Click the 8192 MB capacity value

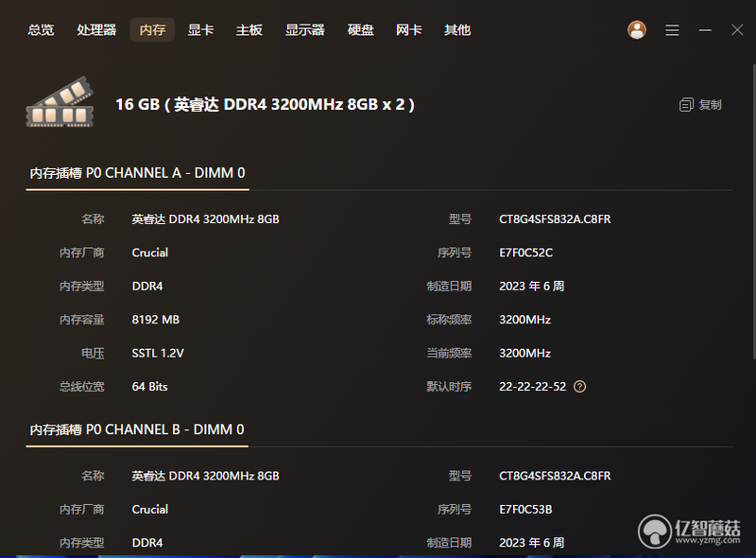156,320
